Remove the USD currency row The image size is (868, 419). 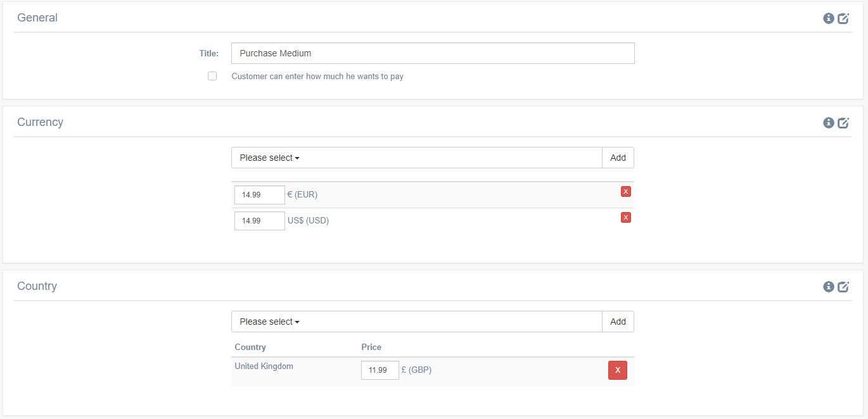625,218
